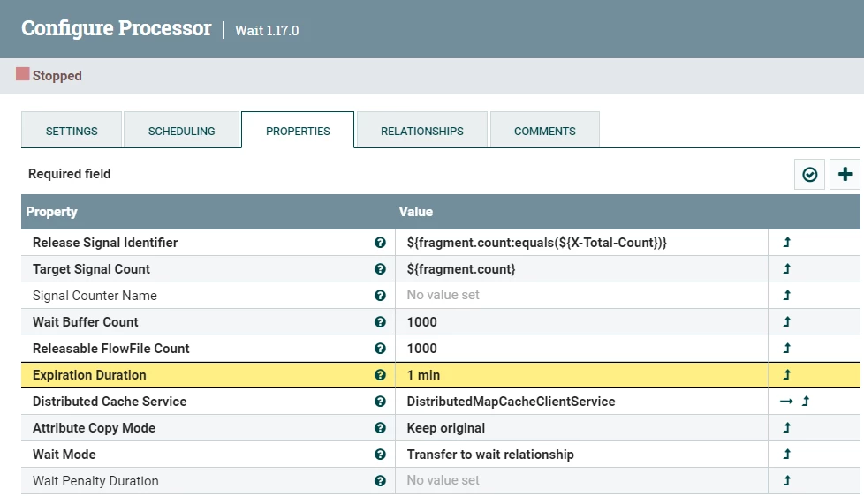Select the Attribute Copy Mode property name

point(94,427)
